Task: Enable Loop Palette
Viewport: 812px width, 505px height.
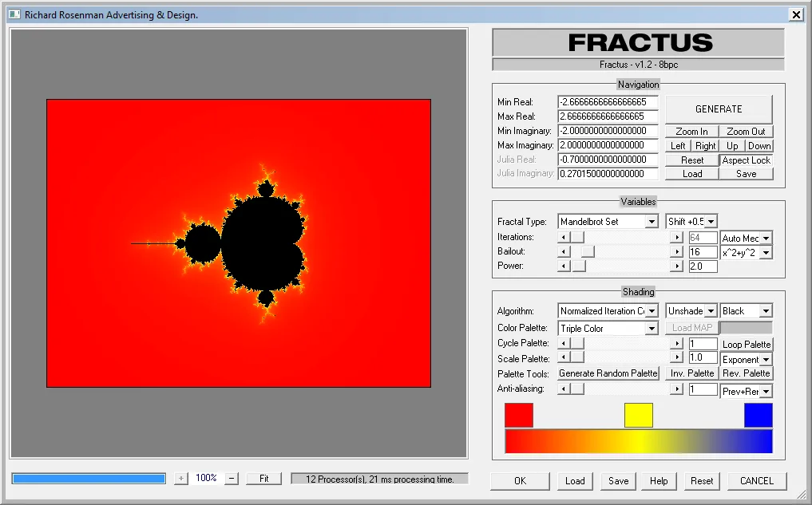Action: pyautogui.click(x=746, y=343)
